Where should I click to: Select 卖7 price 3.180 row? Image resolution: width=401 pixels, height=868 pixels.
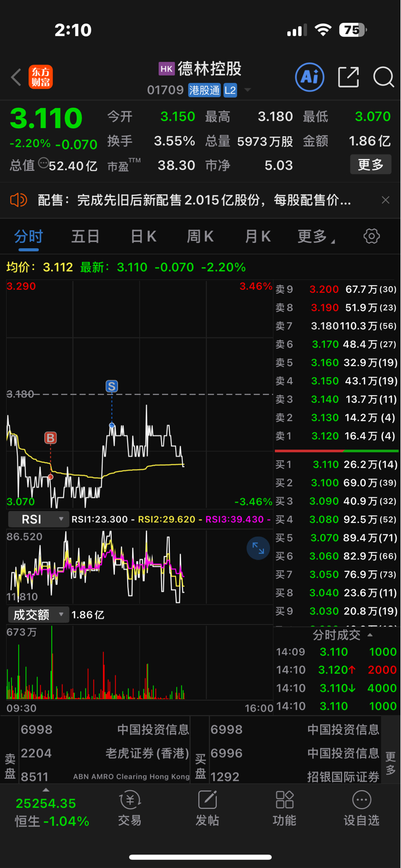[336, 326]
